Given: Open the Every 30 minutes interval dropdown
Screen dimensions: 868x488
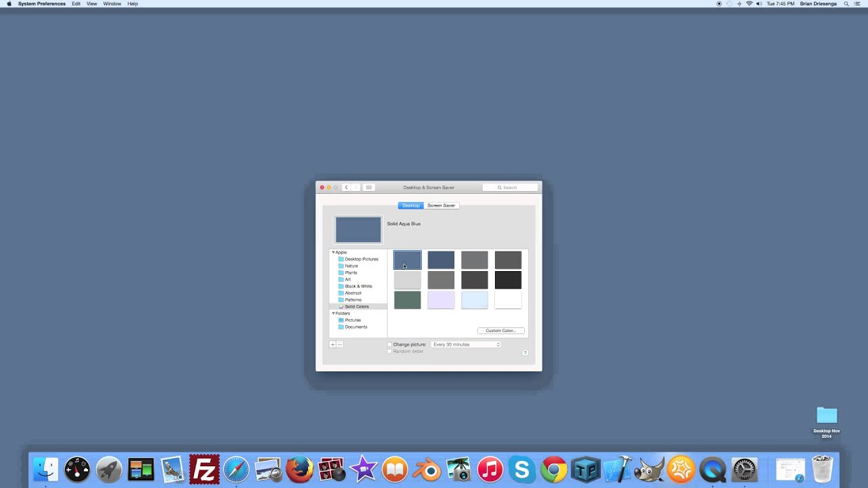Looking at the screenshot, I should click(x=466, y=344).
